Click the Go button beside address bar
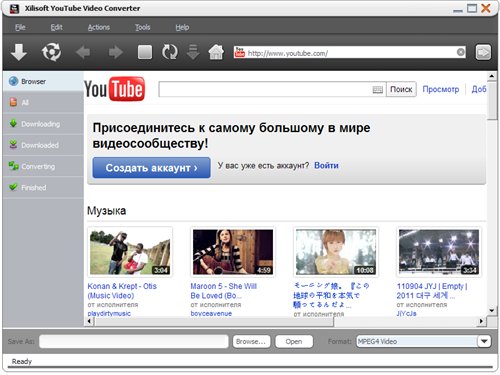500x375 pixels. click(483, 52)
